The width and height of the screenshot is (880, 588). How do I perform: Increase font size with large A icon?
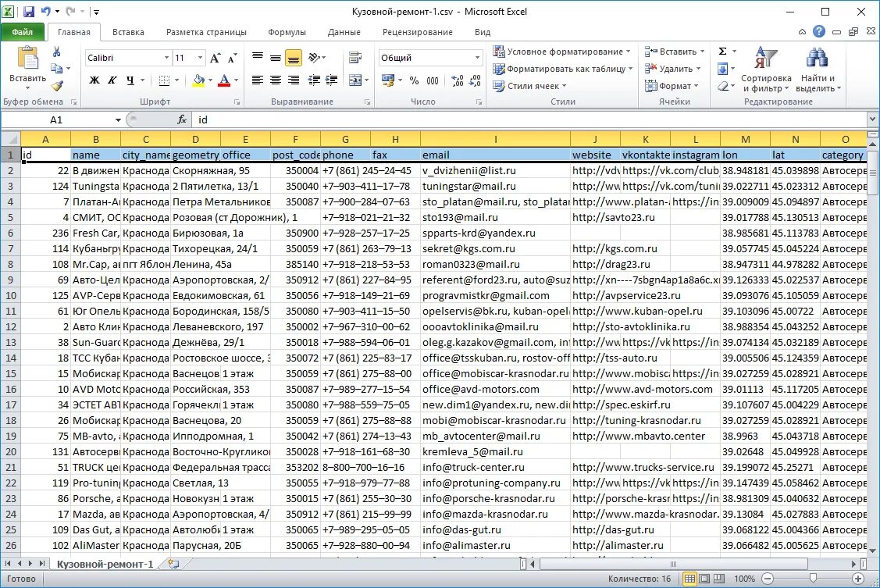[215, 58]
